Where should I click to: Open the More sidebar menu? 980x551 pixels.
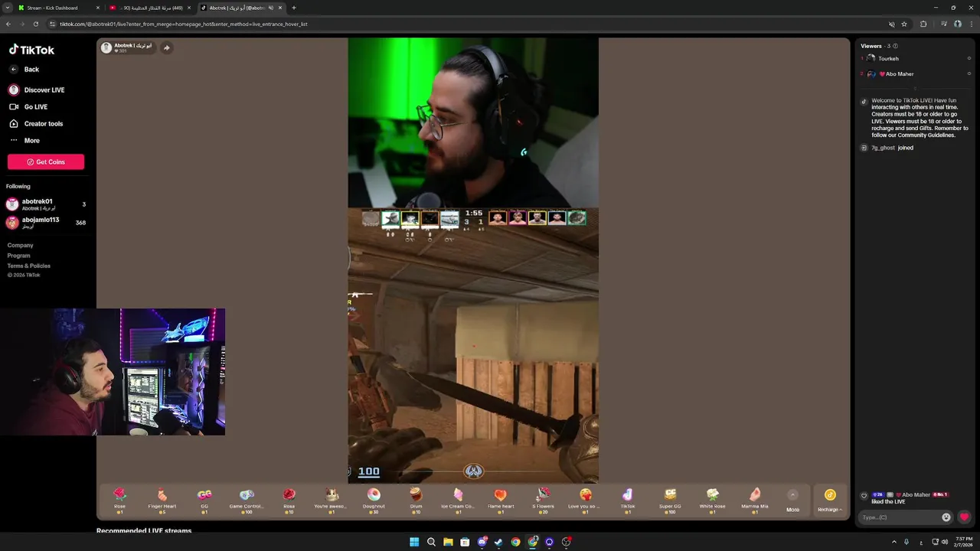(x=24, y=141)
